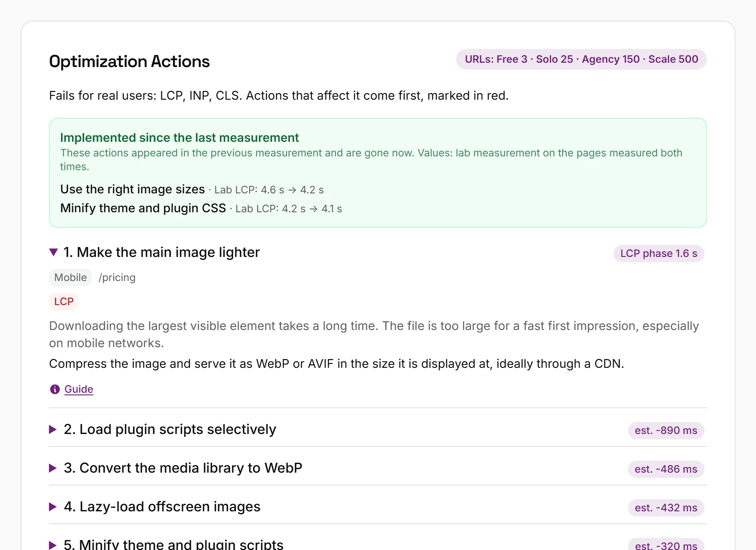Click the 'est. -486 ms' badge
756x550 pixels.
pos(666,469)
